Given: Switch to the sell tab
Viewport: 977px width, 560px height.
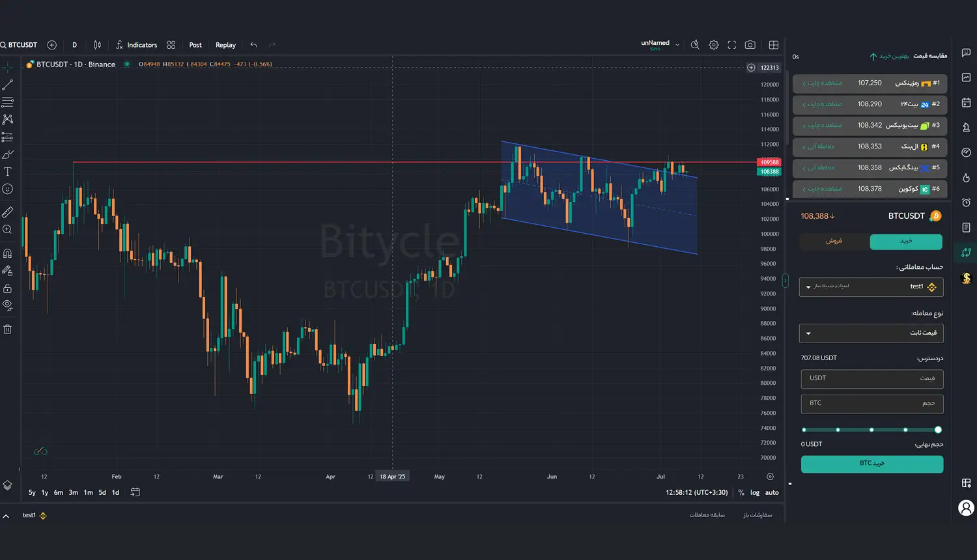Looking at the screenshot, I should [x=834, y=241].
